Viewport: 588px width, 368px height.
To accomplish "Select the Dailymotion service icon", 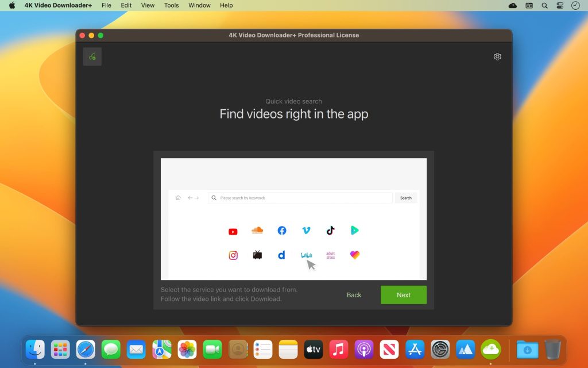I will 281,255.
